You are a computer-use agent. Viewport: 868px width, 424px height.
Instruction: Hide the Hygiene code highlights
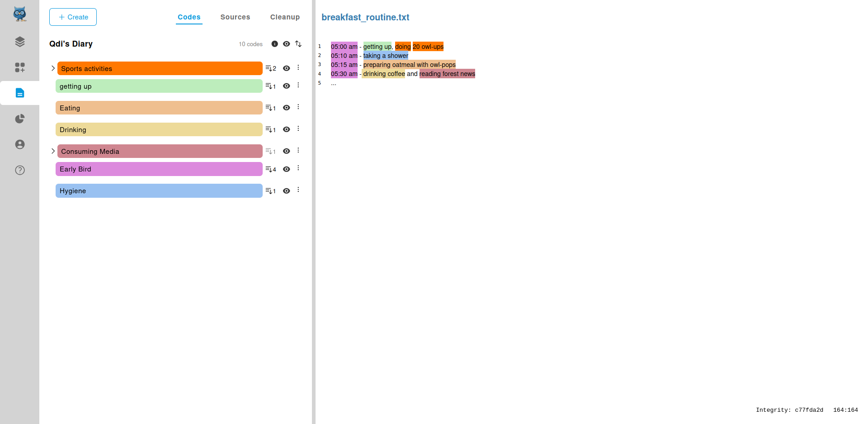point(286,191)
